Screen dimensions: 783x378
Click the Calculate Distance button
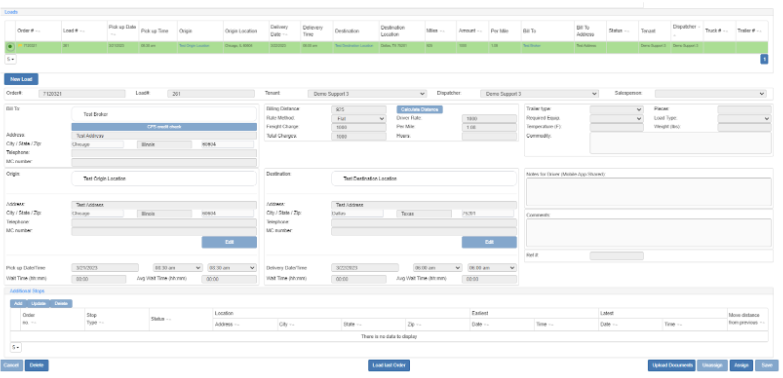[x=419, y=109]
